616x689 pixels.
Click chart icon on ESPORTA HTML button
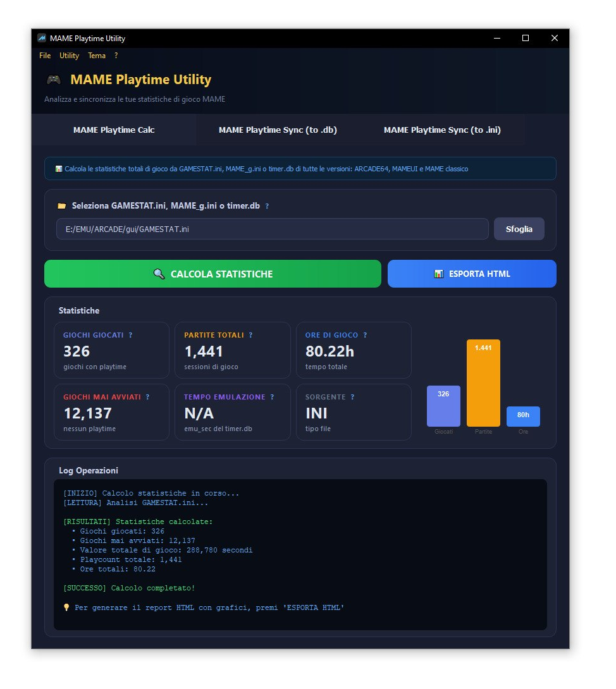(439, 274)
